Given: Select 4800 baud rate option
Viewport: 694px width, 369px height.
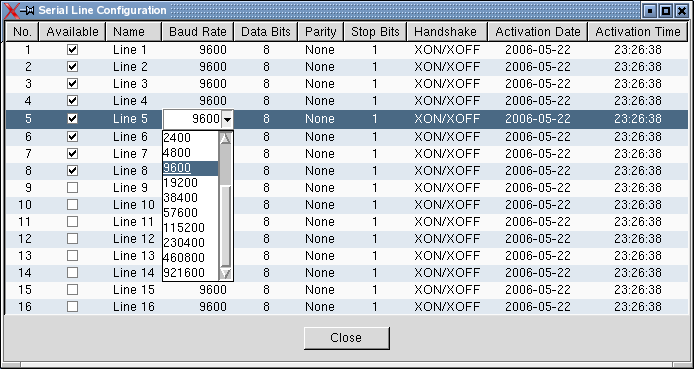Looking at the screenshot, I should click(191, 153).
